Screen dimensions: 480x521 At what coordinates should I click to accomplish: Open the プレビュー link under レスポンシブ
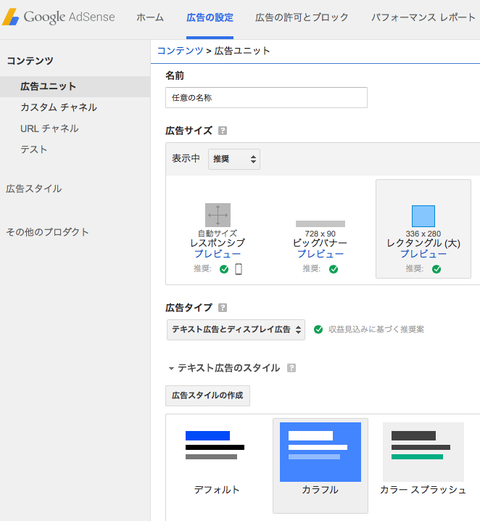coord(218,254)
